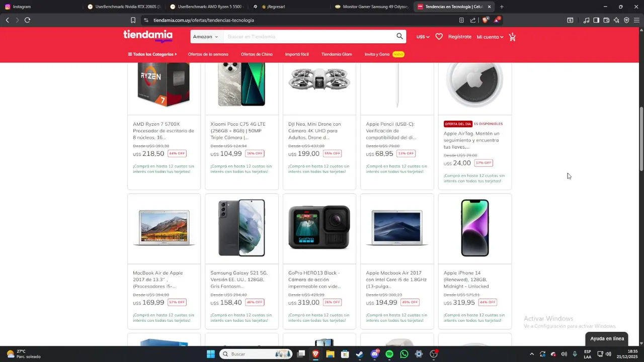This screenshot has height=362, width=644.
Task: Click the Apple iPhone 14 image
Action: (475, 228)
